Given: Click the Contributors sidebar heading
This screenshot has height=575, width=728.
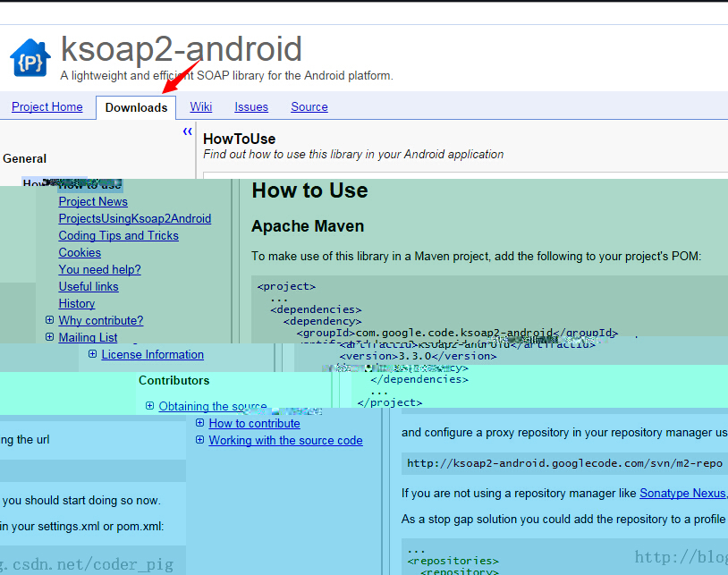Looking at the screenshot, I should point(174,381).
